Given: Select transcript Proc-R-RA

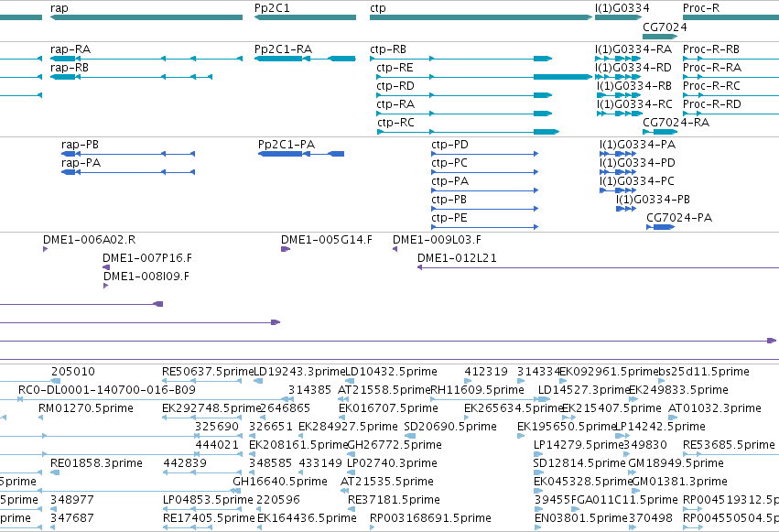Looking at the screenshot, I should point(712,68).
